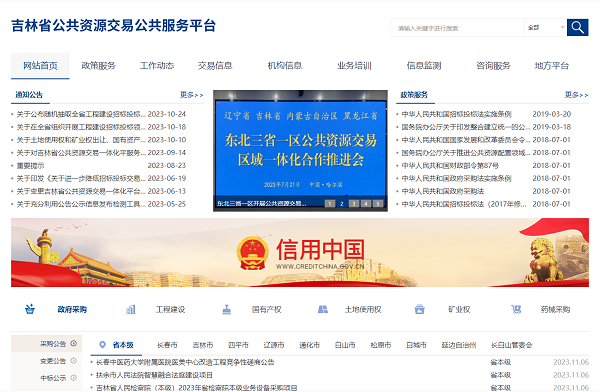Open the notice dated 2023-06-13
The height and width of the screenshot is (392, 600).
81,191
